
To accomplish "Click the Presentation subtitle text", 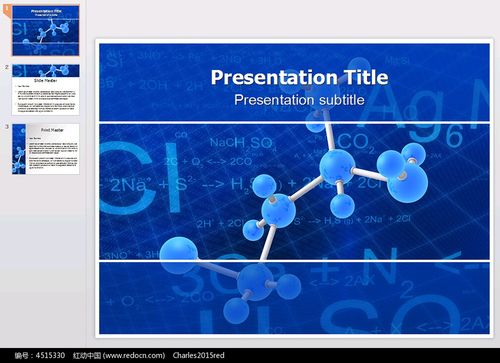I will click(299, 100).
